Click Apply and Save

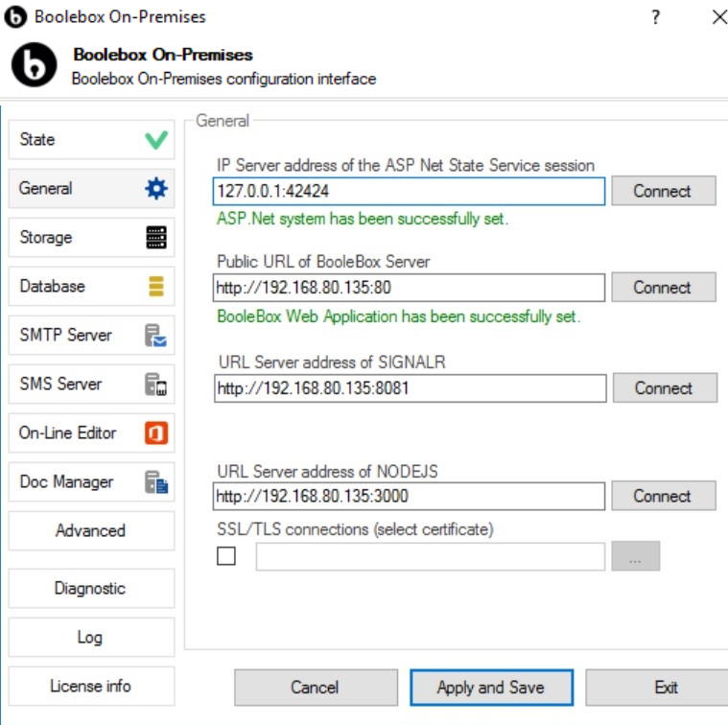click(491, 688)
